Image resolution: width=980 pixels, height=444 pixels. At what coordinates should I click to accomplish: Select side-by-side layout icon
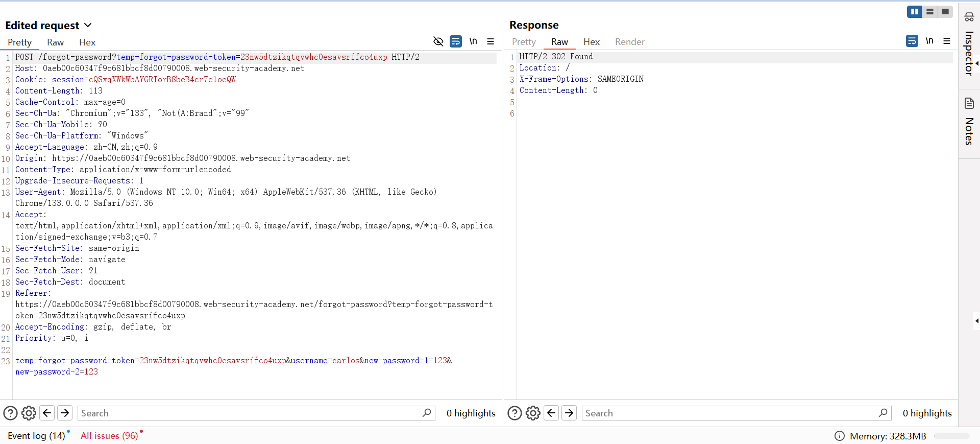(914, 12)
